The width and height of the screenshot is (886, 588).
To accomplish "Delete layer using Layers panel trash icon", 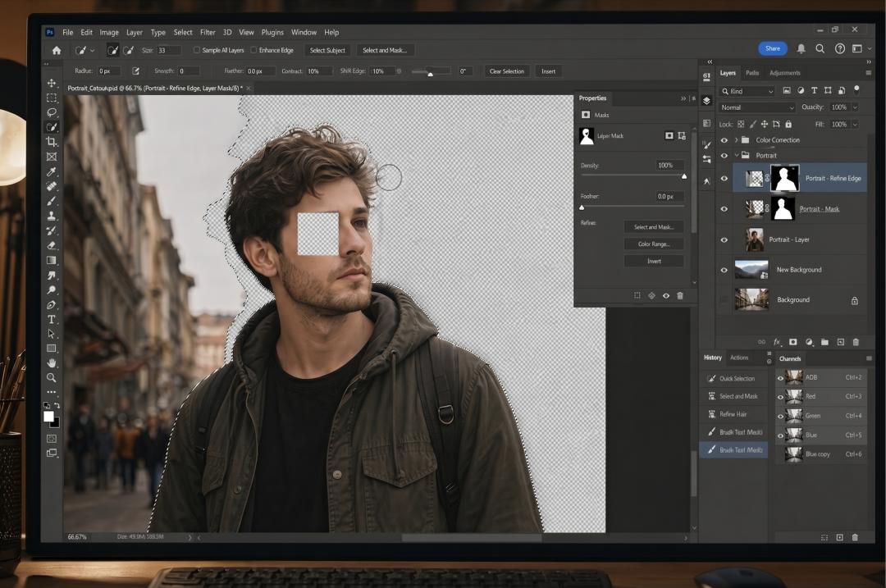I will pyautogui.click(x=856, y=342).
